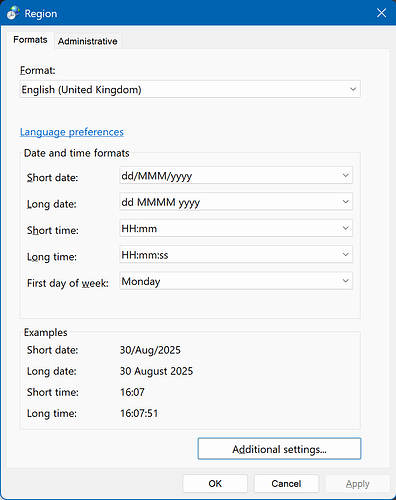Switch to the Administrative tab
Viewport: 396px width, 500px height.
tap(88, 41)
